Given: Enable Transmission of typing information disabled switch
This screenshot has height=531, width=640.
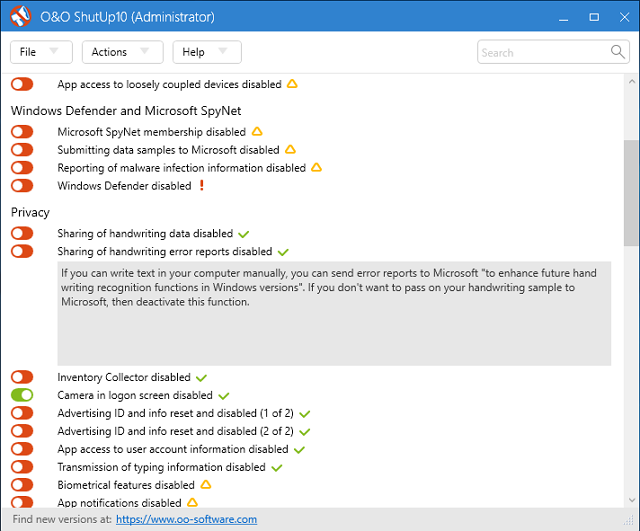Looking at the screenshot, I should (x=22, y=467).
